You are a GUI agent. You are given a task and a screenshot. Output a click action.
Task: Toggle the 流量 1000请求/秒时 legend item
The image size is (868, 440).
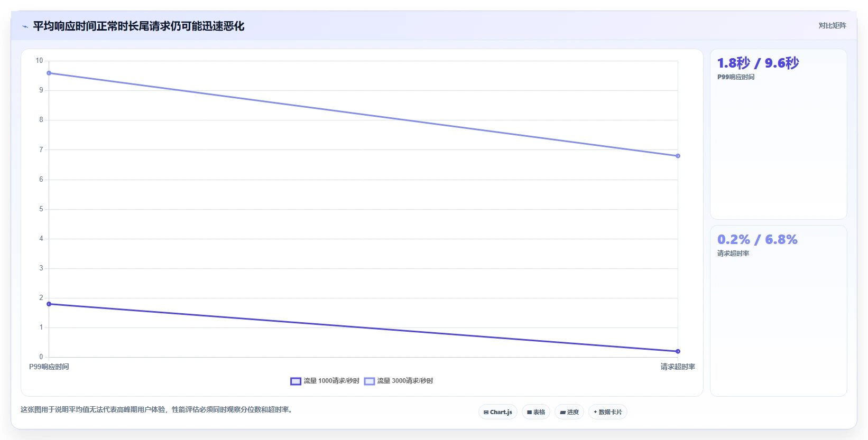pyautogui.click(x=325, y=381)
